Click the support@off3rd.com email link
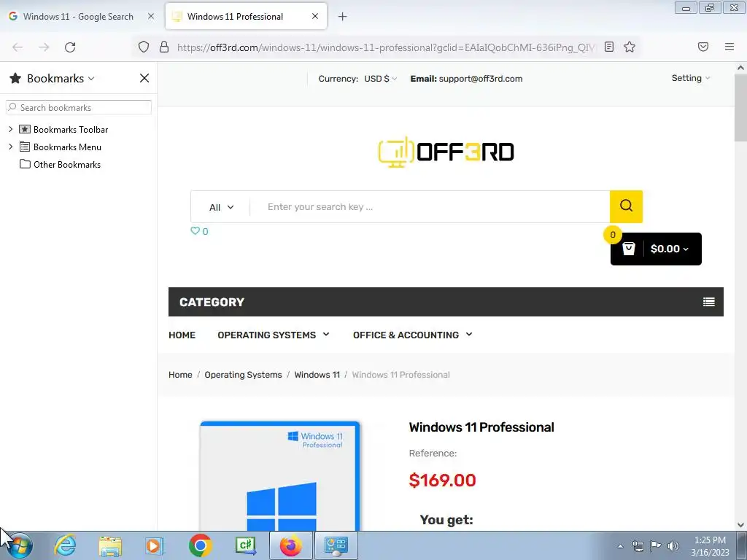The height and width of the screenshot is (560, 747). point(481,79)
